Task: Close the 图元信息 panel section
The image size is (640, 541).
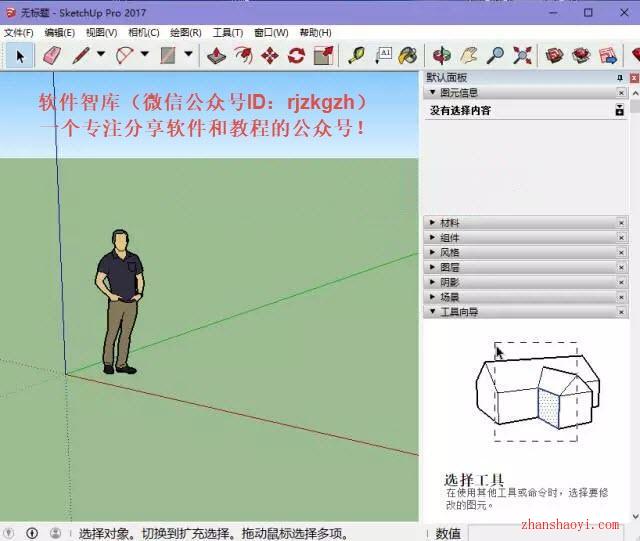Action: 621,93
